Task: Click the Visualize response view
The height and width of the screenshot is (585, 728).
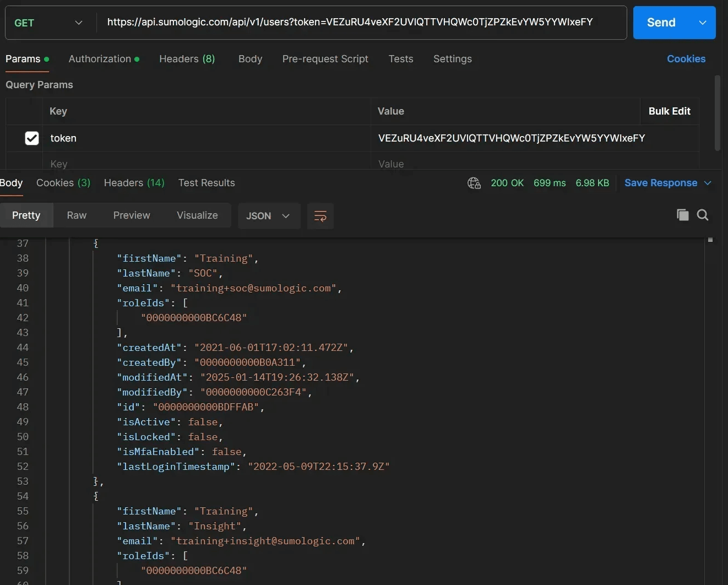Action: [197, 215]
